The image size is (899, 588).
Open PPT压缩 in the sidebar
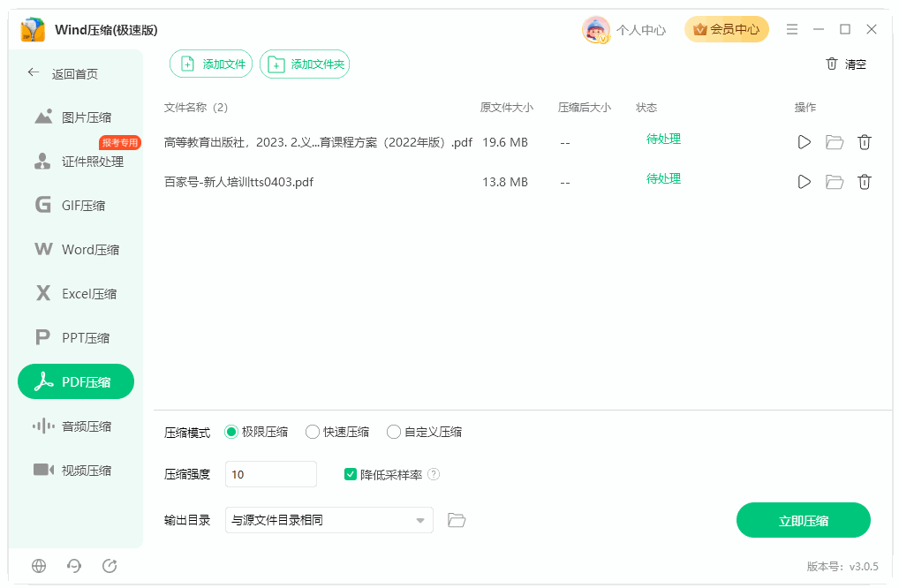point(76,338)
